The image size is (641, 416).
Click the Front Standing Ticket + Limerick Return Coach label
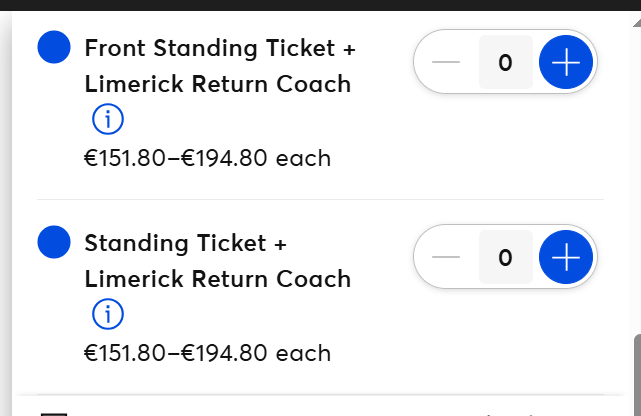coord(220,66)
